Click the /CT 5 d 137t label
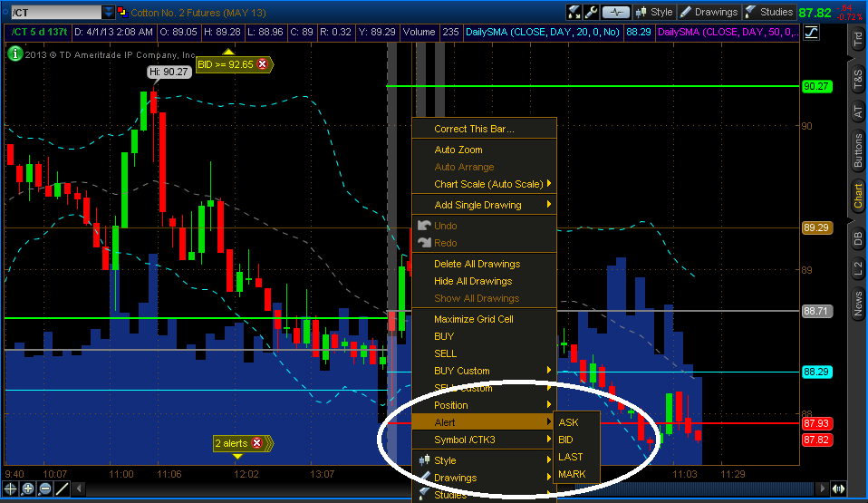The height and width of the screenshot is (503, 868). click(x=39, y=32)
